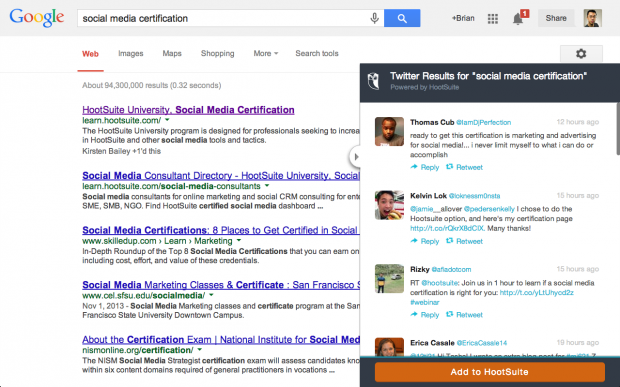Click the blue search magnifier button
This screenshot has height=387, width=620.
[402, 18]
